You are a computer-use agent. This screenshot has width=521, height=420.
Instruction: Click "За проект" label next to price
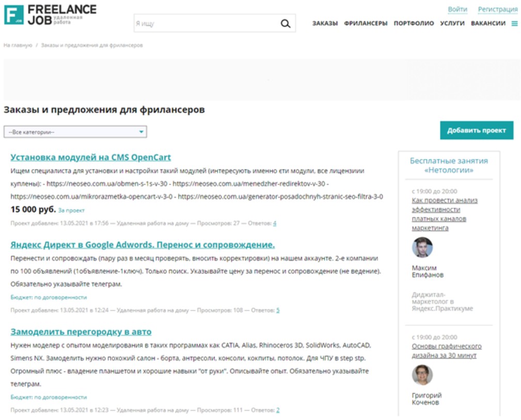coord(71,211)
